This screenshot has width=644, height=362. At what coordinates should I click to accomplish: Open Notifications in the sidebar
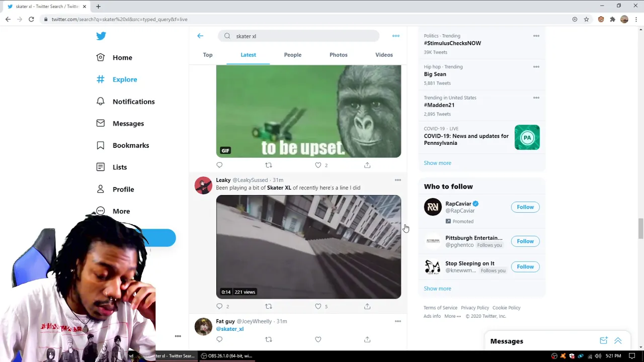coord(126,102)
